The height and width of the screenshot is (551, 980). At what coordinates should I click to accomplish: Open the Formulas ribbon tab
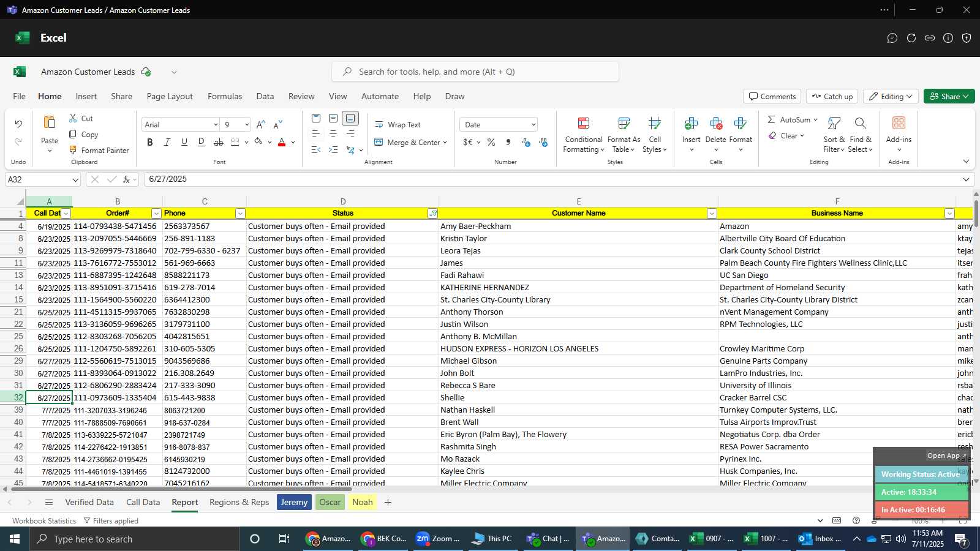pos(225,96)
